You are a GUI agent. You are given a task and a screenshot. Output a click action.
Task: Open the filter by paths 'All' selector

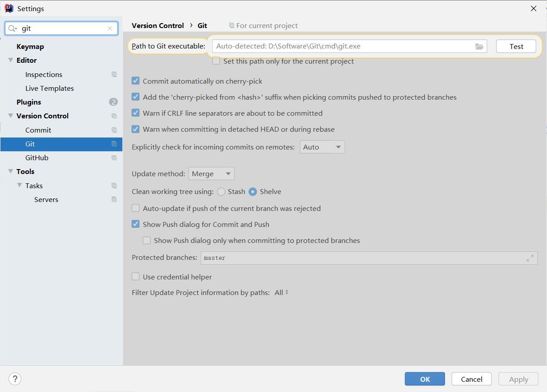(x=281, y=292)
